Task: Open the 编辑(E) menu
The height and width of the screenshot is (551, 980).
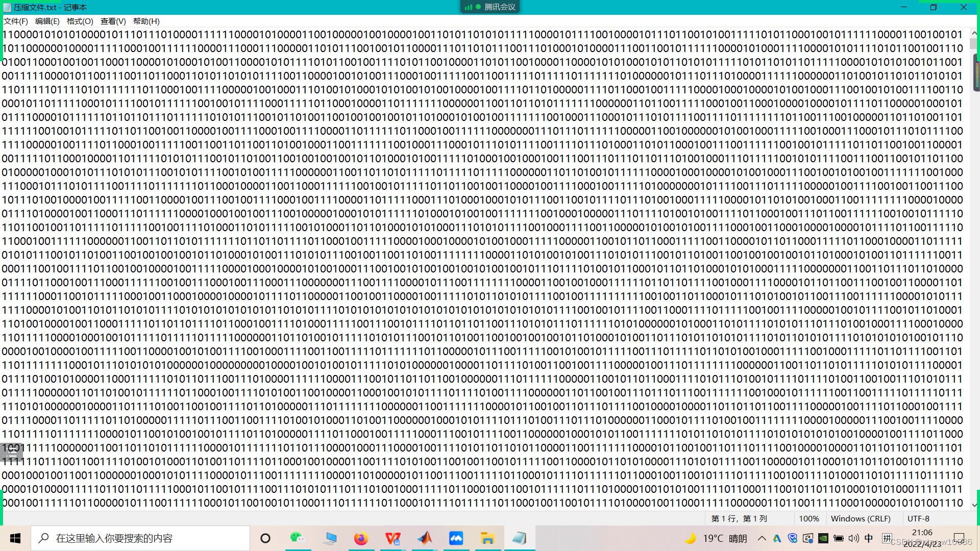Action: [47, 21]
